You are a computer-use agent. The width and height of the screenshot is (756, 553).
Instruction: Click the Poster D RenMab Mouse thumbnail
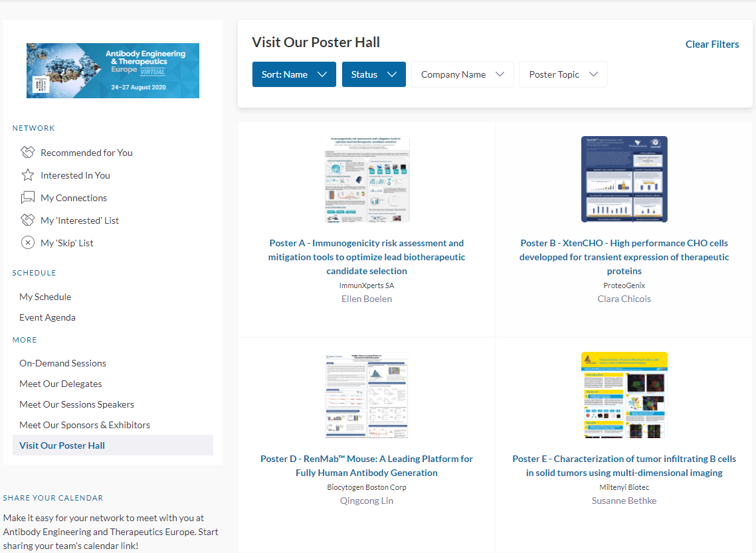(367, 395)
